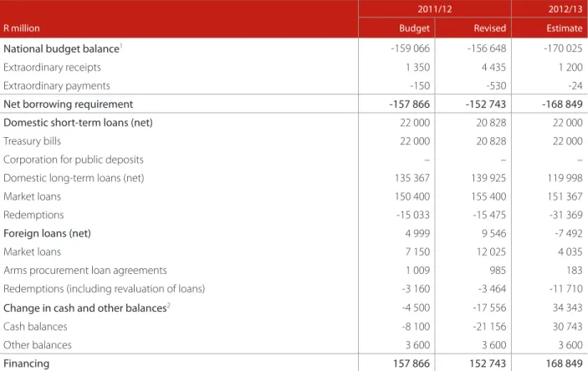Select the 2011/12 column group header
Viewport: 588px width, 371px height.
[435, 8]
